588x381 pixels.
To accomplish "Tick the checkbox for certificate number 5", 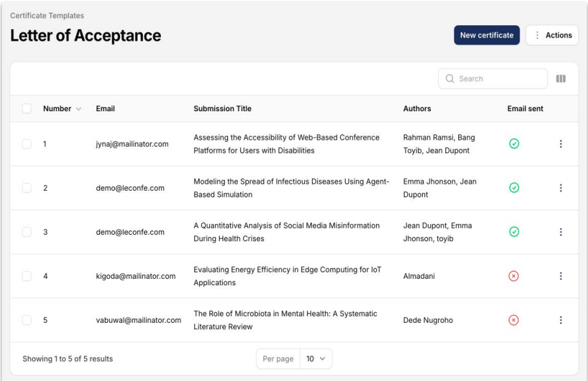I will pos(26,320).
